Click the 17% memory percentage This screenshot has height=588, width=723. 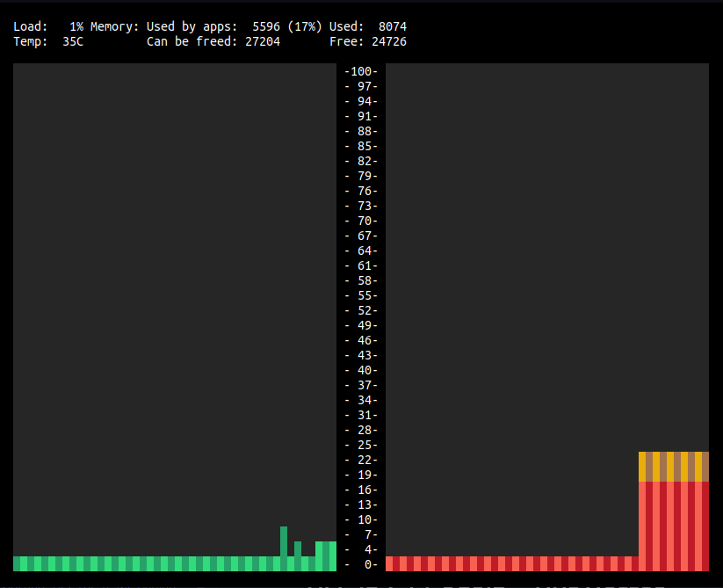[x=305, y=27]
